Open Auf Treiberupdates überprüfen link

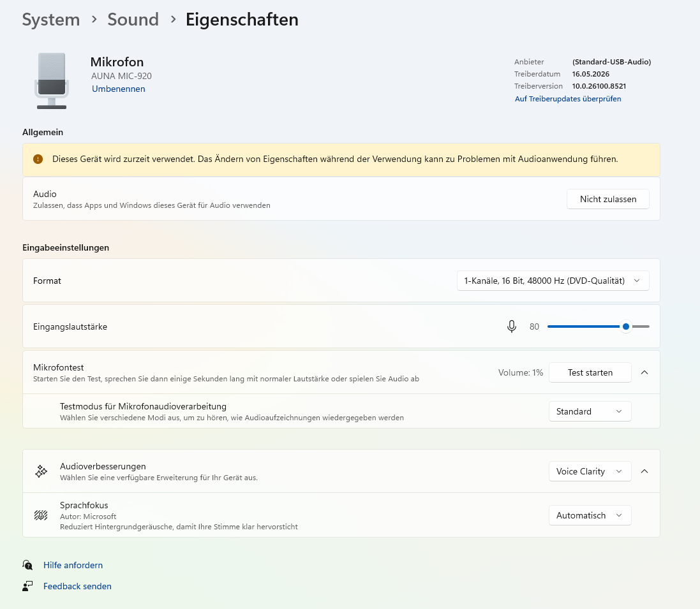pos(568,99)
